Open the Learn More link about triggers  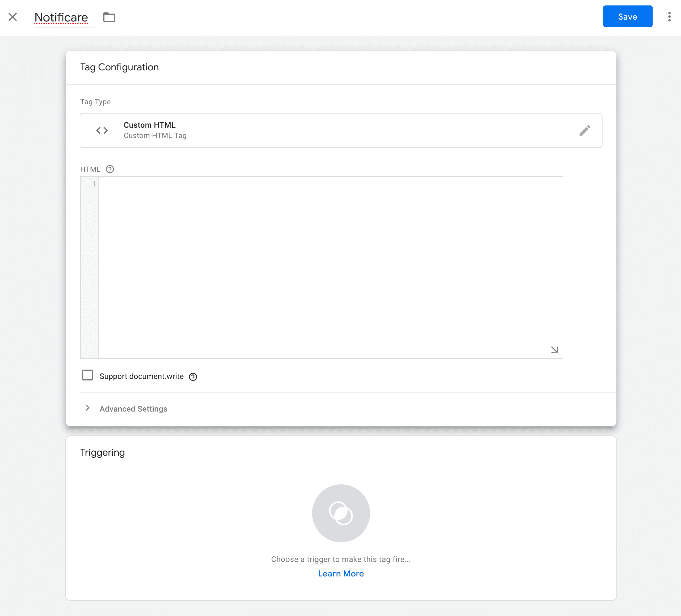point(340,573)
